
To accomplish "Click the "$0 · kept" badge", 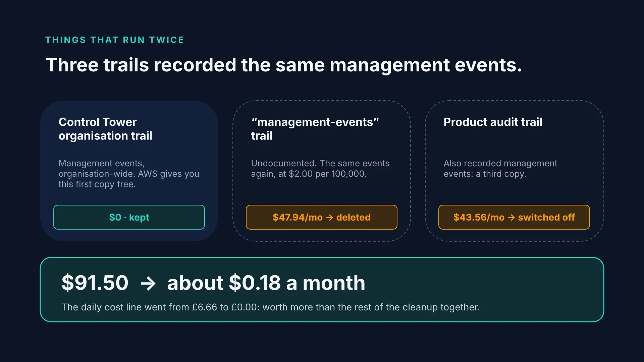I will 129,217.
